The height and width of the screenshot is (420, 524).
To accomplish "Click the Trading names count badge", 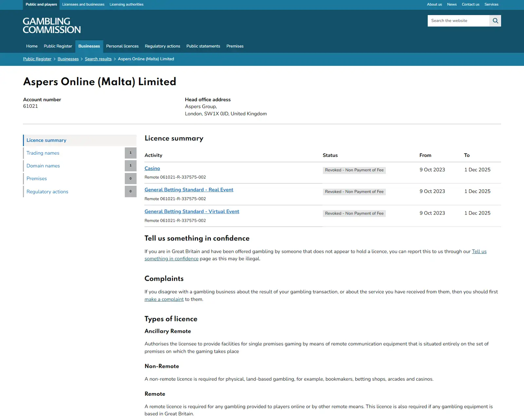I will 131,153.
